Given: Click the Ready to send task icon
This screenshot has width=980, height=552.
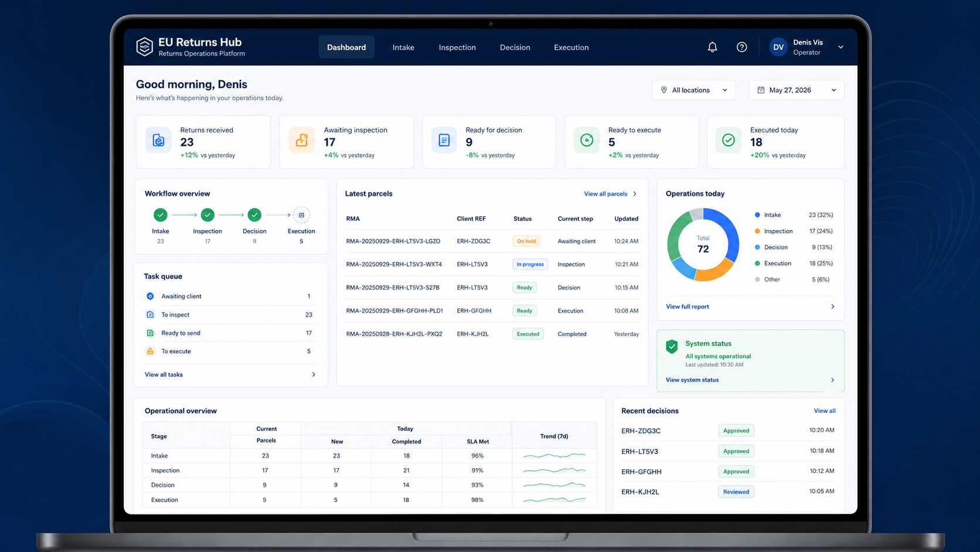Looking at the screenshot, I should point(150,333).
